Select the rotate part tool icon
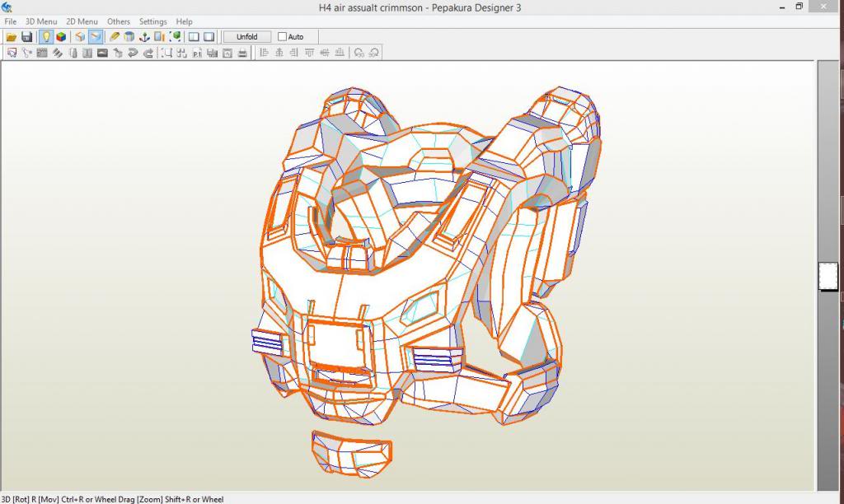Viewport: 844px width, 504px height. (x=27, y=53)
